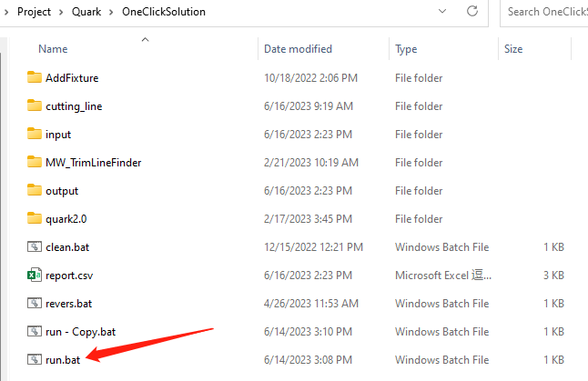Sort by the Size column header
Image resolution: width=588 pixels, height=381 pixels.
[513, 49]
